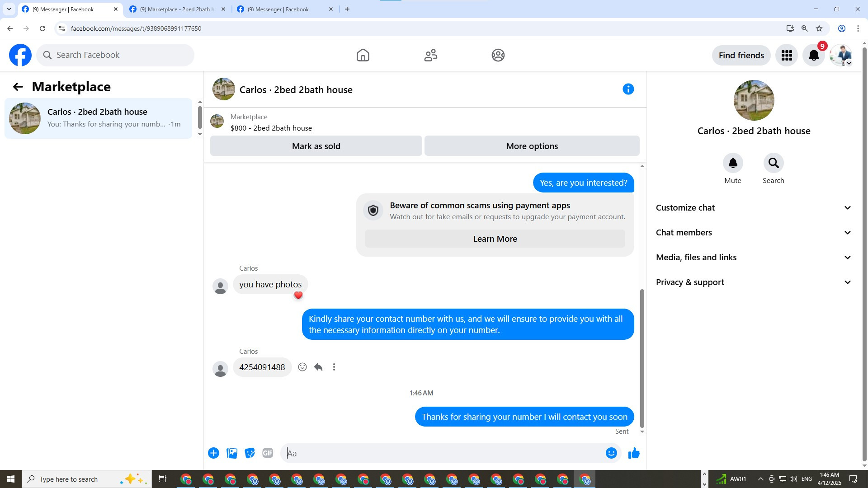Show hidden system tray icons
Screen dimensions: 868x488
(760, 479)
